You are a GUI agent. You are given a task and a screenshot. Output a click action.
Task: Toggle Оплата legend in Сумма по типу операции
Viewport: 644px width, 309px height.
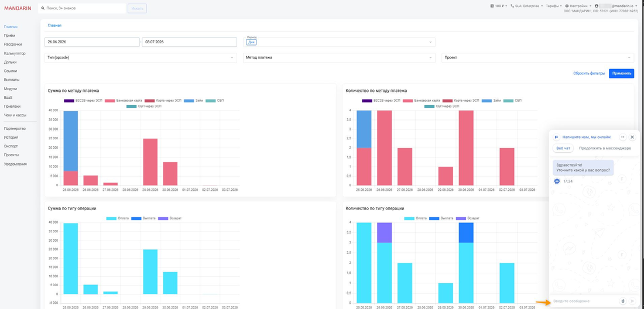pyautogui.click(x=117, y=218)
